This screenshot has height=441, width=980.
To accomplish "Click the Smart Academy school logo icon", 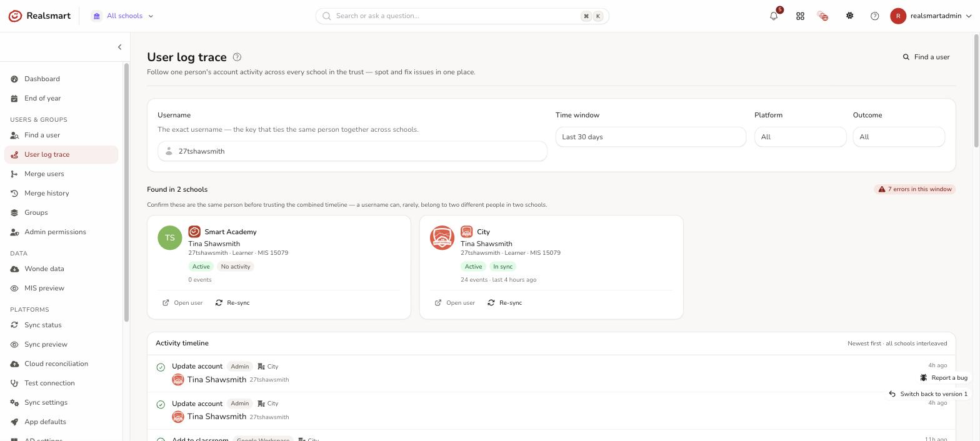I will [x=194, y=232].
